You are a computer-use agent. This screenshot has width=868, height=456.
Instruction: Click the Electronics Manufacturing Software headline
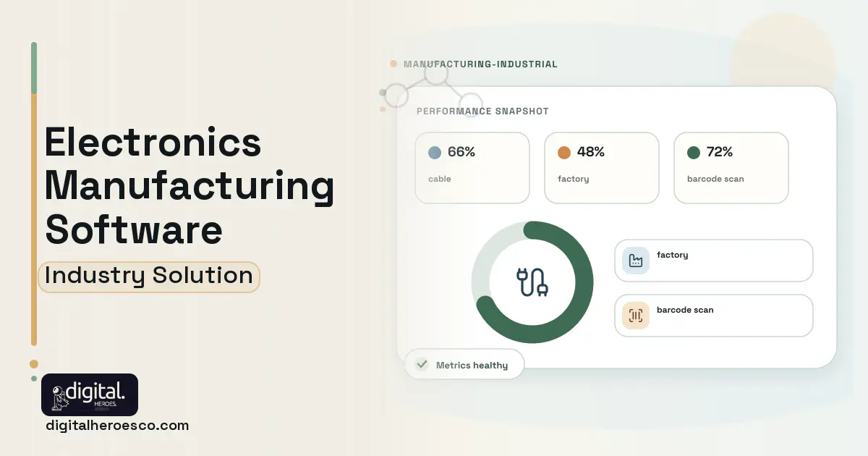coord(190,186)
